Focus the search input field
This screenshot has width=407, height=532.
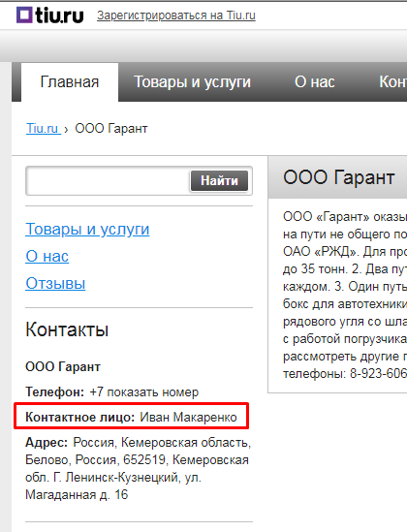[x=108, y=181]
